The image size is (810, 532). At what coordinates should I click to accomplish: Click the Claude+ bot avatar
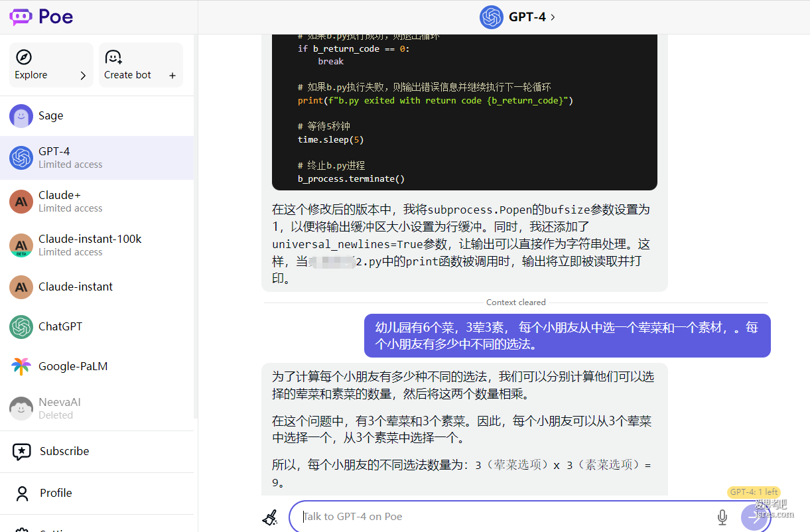(x=21, y=202)
